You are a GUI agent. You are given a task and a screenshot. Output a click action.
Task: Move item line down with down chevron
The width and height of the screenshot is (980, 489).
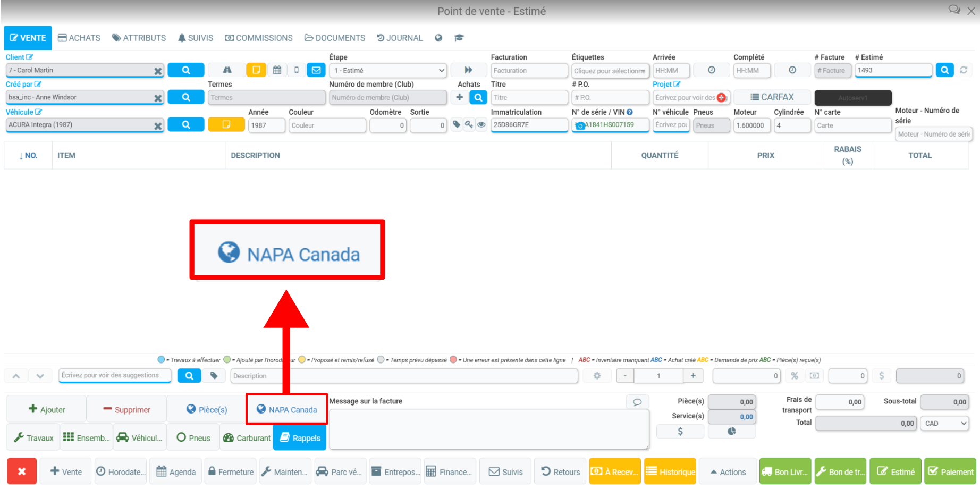click(x=40, y=376)
